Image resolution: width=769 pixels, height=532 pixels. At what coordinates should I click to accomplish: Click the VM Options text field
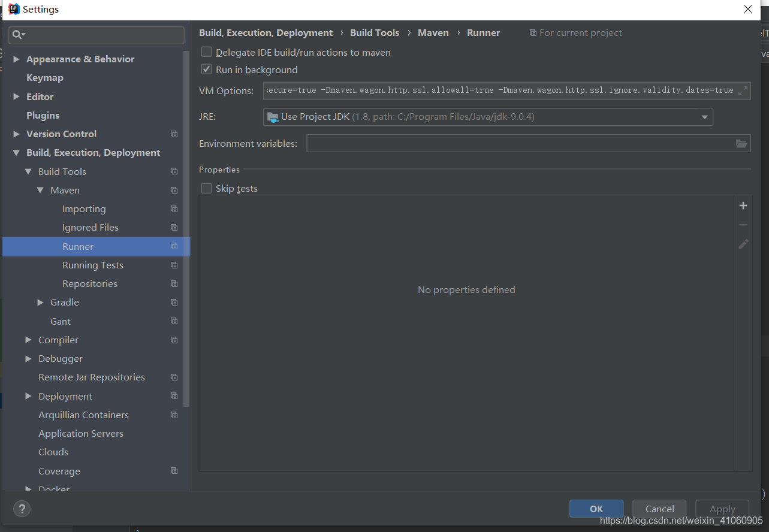[506, 90]
